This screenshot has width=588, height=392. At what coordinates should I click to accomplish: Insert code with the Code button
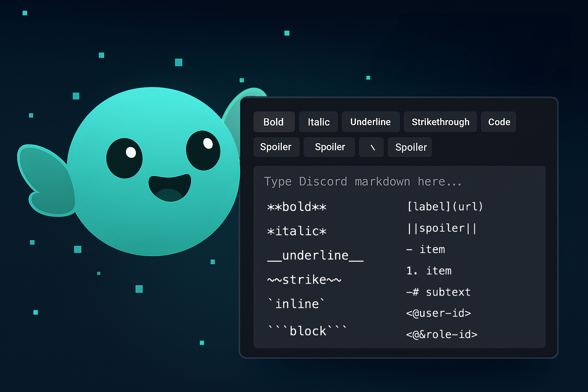coord(499,122)
